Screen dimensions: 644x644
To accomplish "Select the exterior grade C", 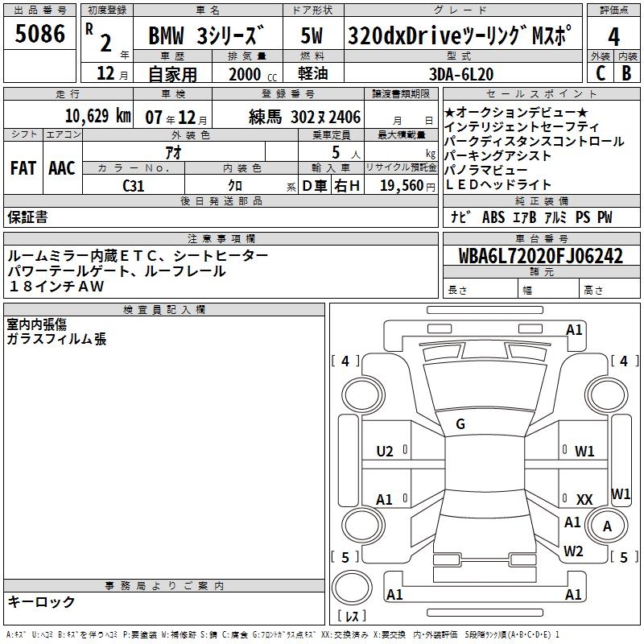I will click(601, 73).
